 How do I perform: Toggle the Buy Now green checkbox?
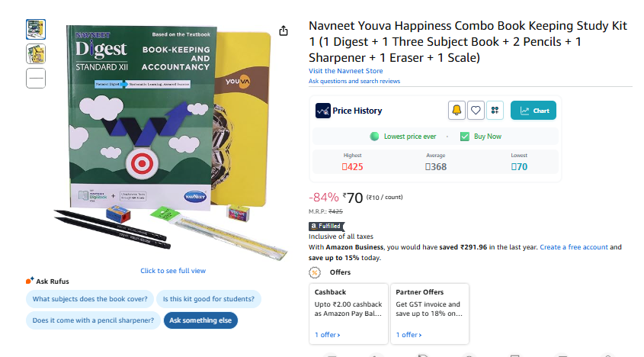point(464,137)
